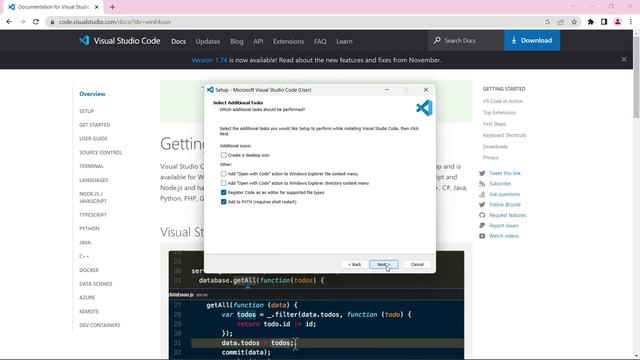Click the Back button in Setup dialog

[x=354, y=264]
